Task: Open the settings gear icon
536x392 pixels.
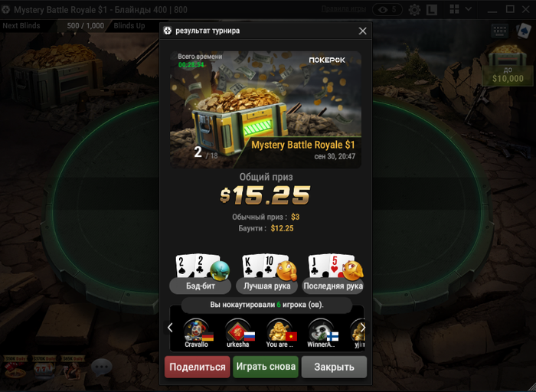Action: (414, 9)
